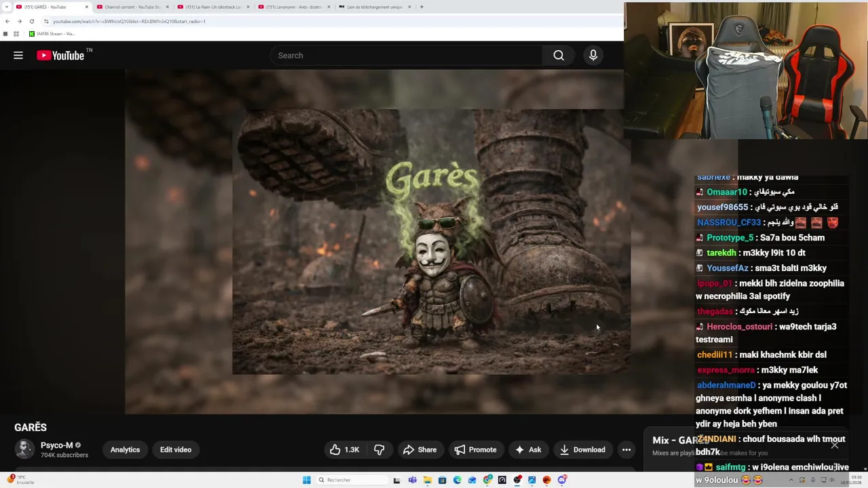Click the search magnifier button
This screenshot has height=488, width=868.
pyautogui.click(x=559, y=56)
